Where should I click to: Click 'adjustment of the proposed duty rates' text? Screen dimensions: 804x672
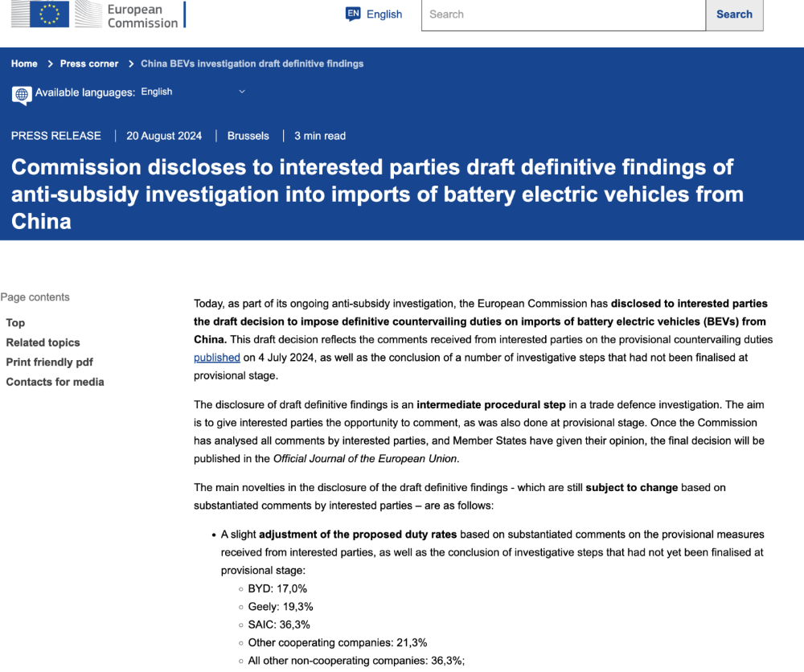coord(358,535)
